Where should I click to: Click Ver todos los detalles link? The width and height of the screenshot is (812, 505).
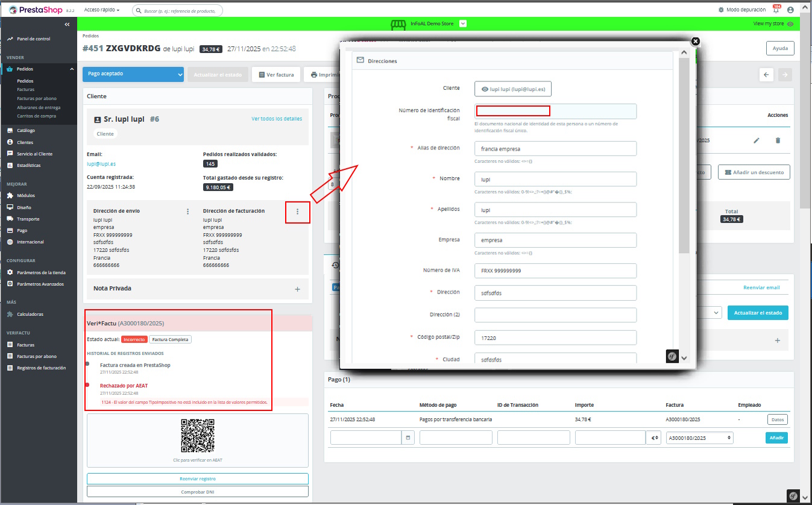[276, 119]
